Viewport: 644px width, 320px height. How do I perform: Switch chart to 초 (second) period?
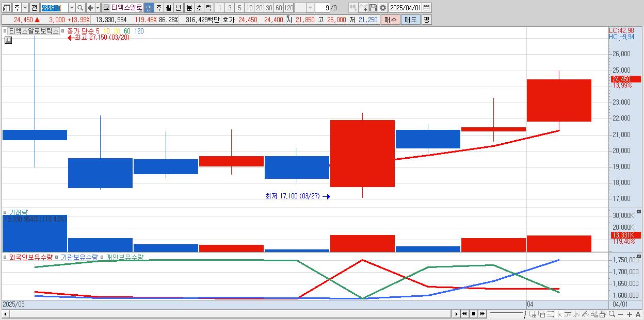199,8
